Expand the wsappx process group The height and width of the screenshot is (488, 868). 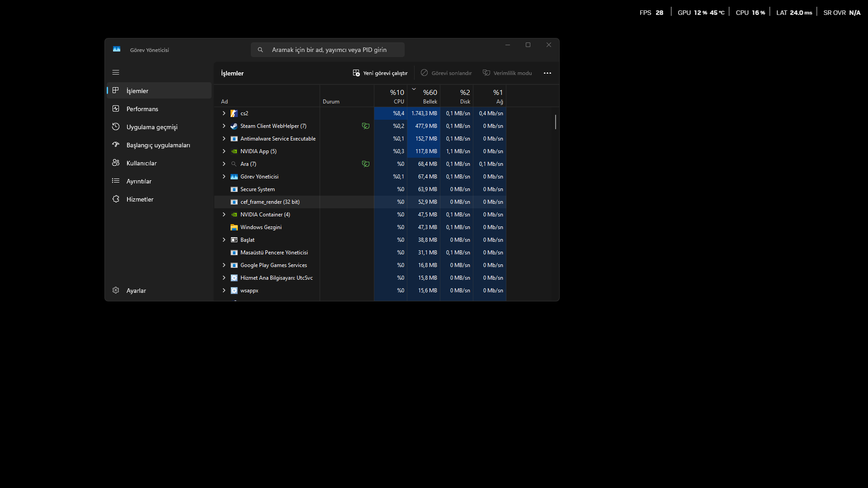click(x=224, y=291)
